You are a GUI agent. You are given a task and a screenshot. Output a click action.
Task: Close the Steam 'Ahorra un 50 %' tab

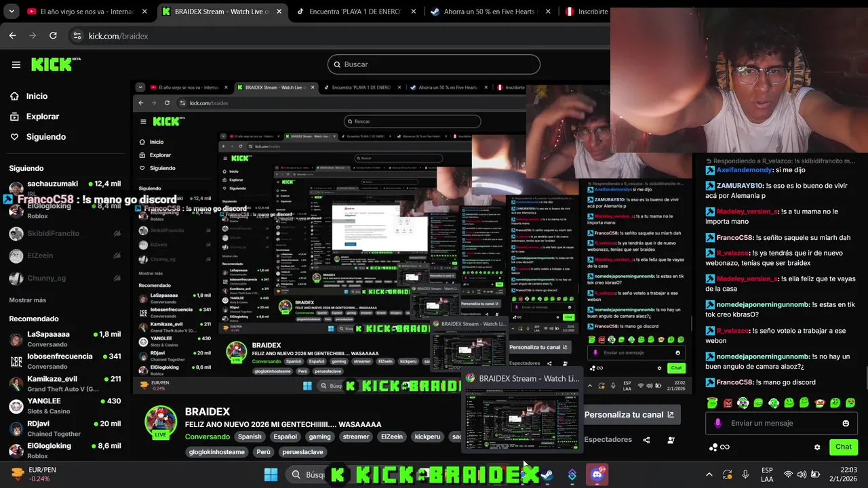[x=548, y=12]
